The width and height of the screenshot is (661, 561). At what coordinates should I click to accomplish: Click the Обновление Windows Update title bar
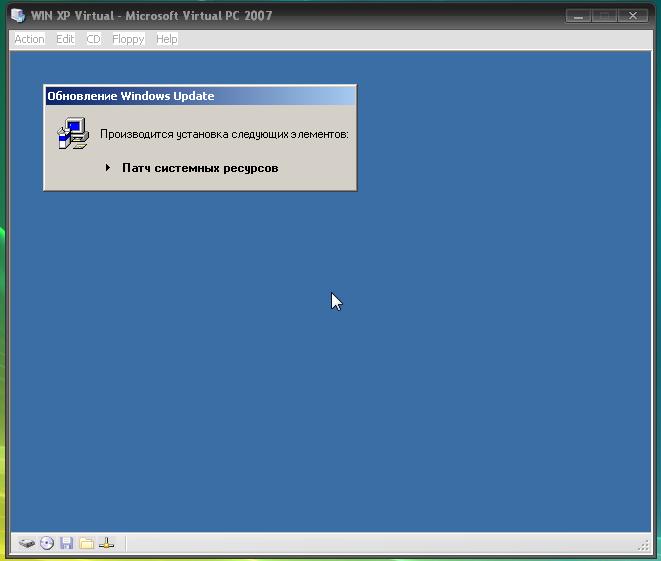[200, 96]
